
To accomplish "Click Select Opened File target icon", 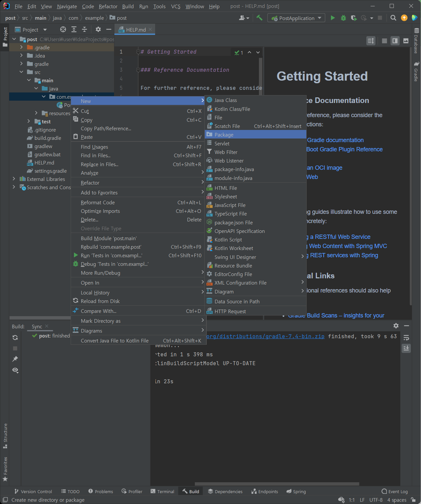I will [x=63, y=30].
